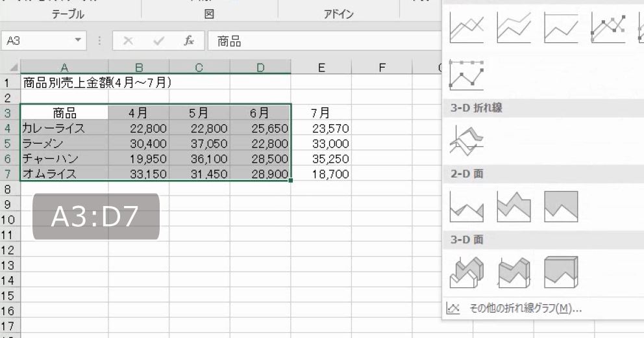Click cell オムライス
This screenshot has height=338, width=644.
coord(64,174)
